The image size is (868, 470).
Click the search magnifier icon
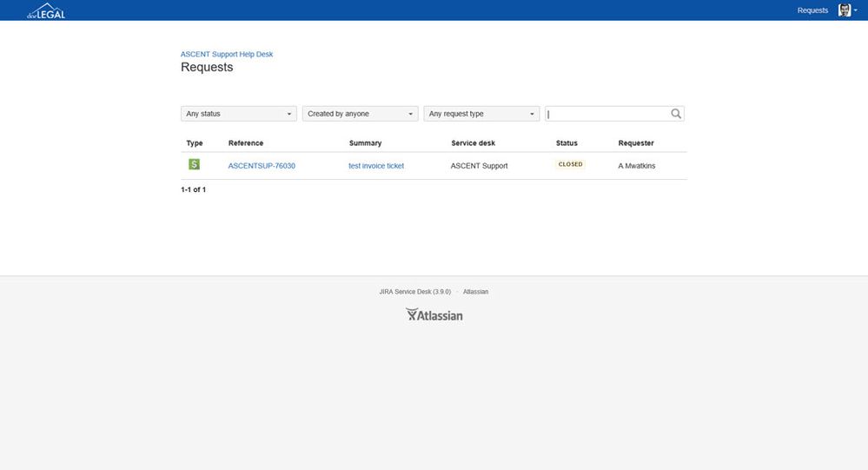click(x=676, y=114)
